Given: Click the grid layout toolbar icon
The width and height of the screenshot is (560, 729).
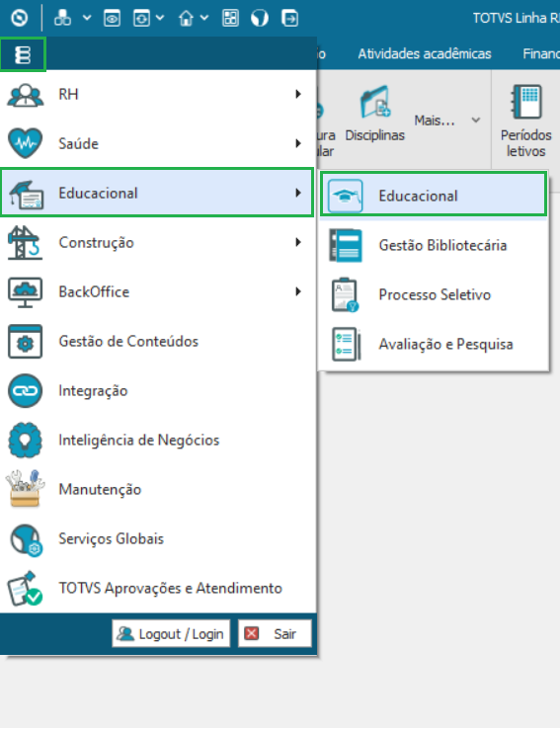Looking at the screenshot, I should (x=230, y=18).
